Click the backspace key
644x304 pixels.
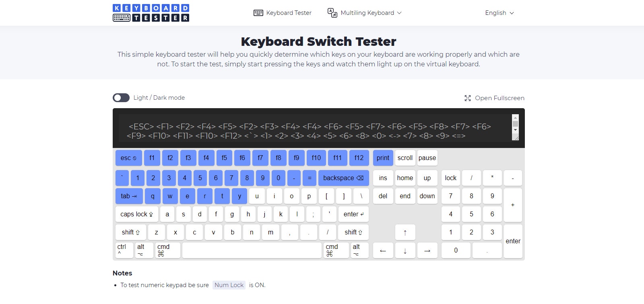click(343, 178)
